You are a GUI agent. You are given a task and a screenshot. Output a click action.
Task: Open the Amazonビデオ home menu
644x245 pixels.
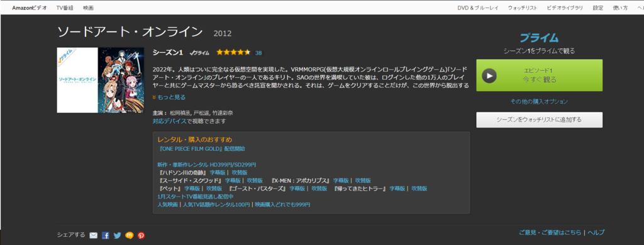tap(30, 8)
